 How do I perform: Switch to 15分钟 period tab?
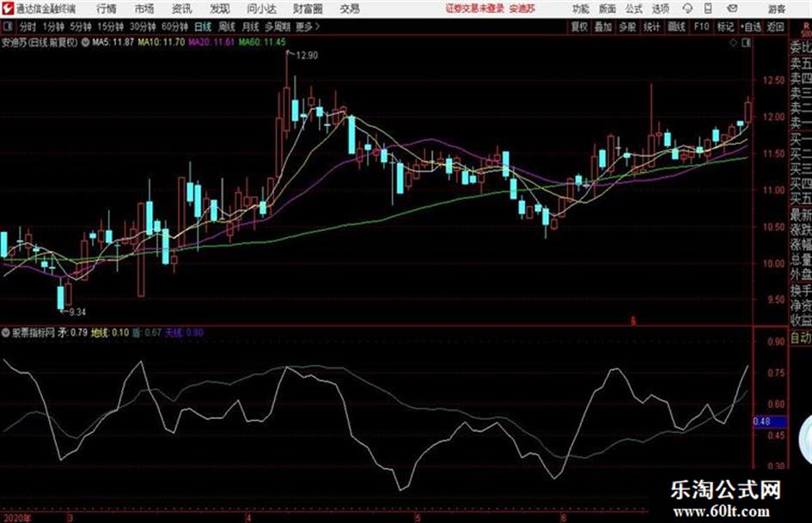tap(111, 27)
